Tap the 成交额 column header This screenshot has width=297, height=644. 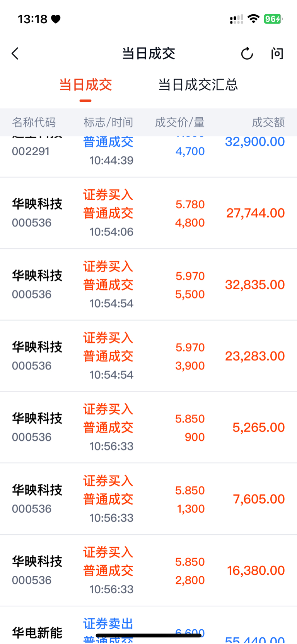[x=268, y=122]
